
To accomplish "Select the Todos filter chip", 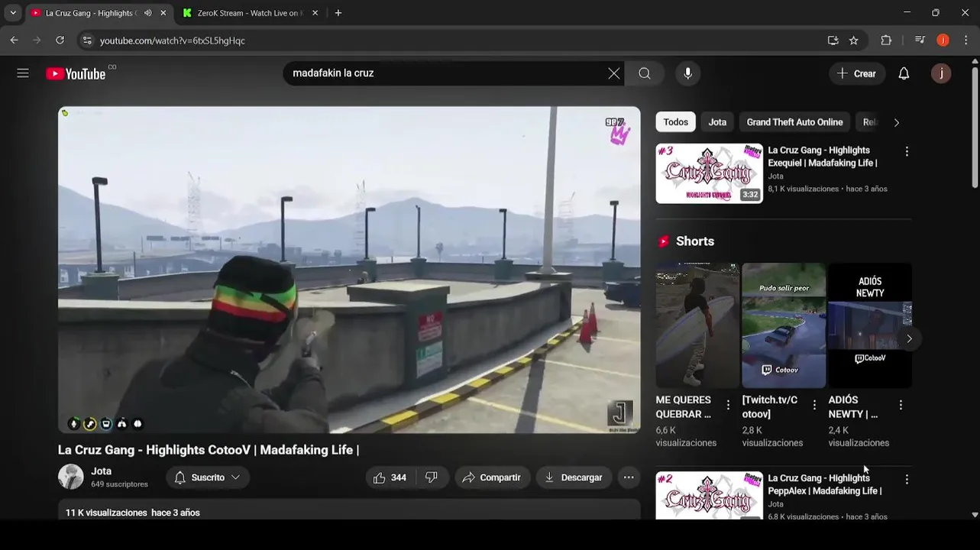I will pos(675,122).
